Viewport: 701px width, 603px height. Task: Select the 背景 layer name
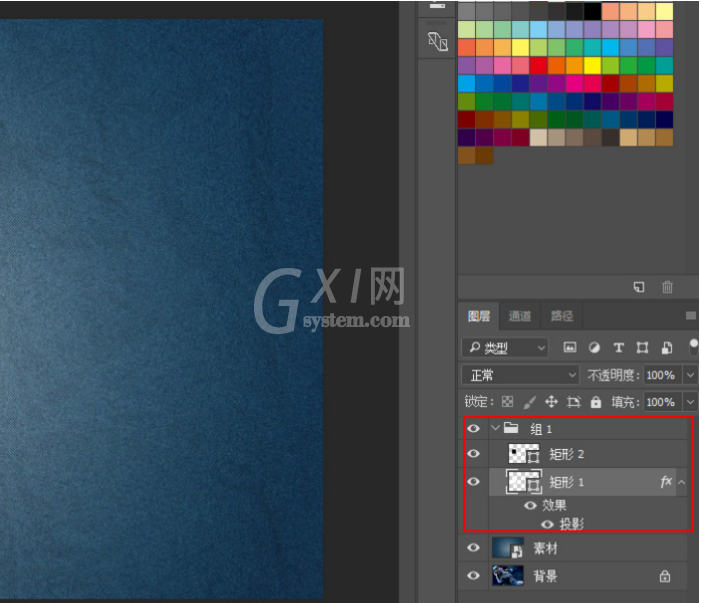[x=545, y=576]
